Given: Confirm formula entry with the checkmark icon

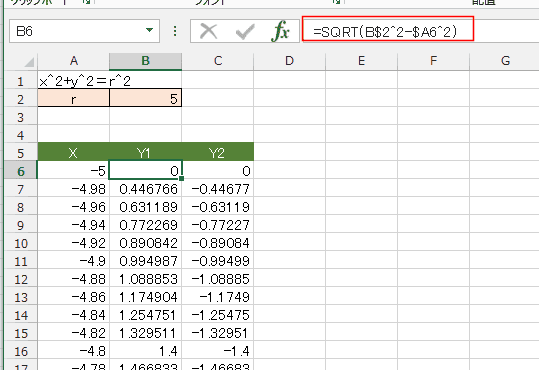Looking at the screenshot, I should tap(245, 32).
